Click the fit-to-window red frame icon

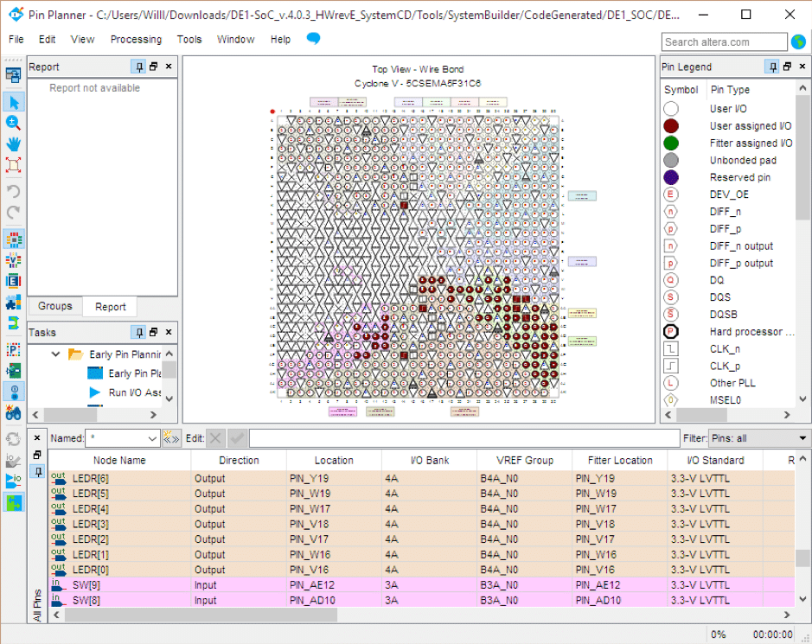click(13, 164)
